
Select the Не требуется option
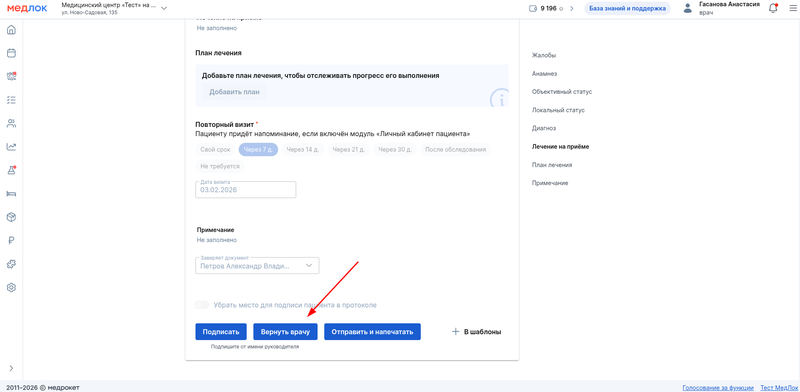[220, 166]
